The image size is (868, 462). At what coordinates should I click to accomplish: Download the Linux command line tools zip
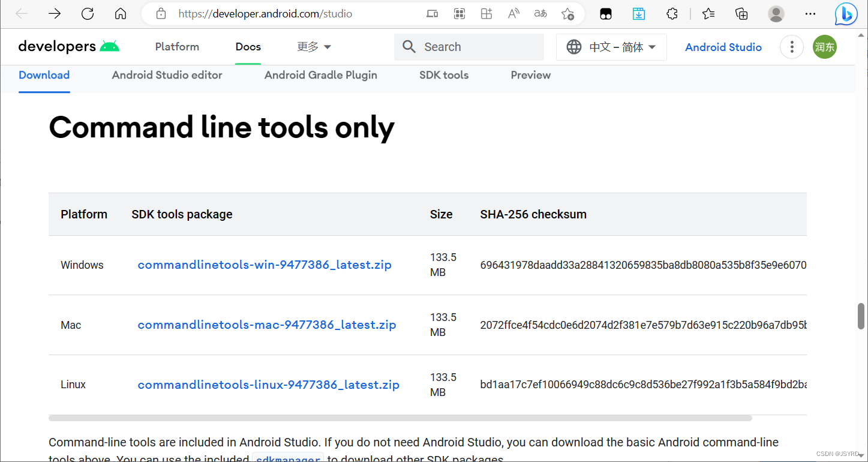pos(268,385)
